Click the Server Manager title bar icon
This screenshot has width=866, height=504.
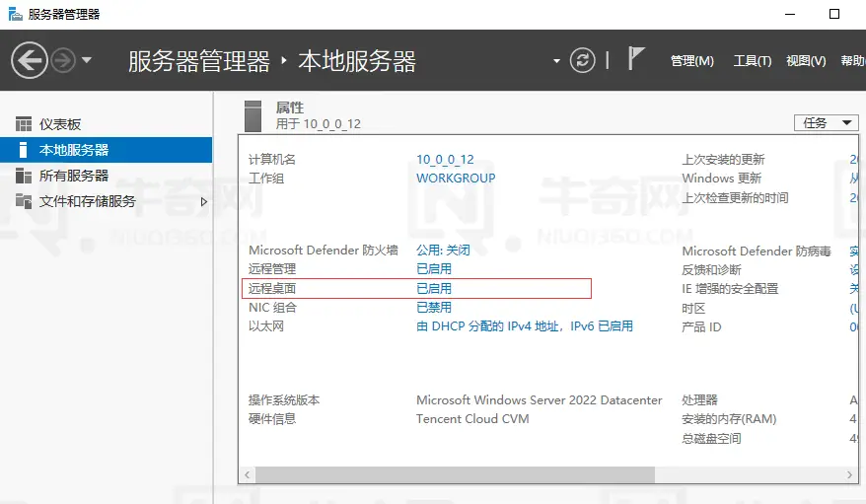[16, 14]
